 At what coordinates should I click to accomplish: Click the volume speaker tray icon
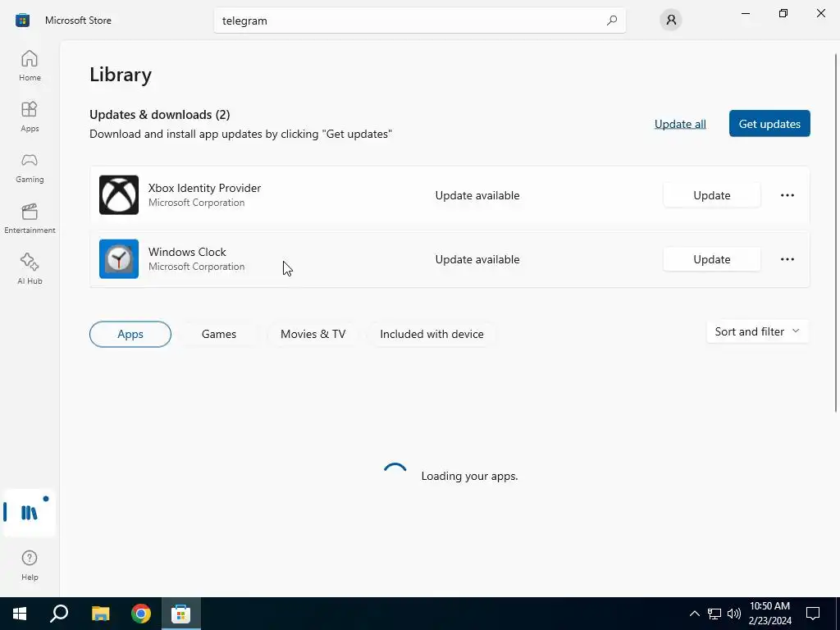point(734,614)
